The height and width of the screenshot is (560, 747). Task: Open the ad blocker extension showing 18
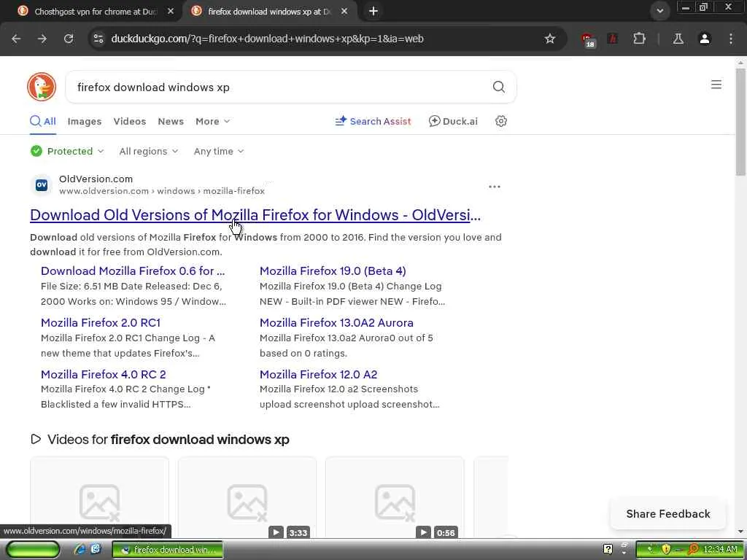(587, 39)
